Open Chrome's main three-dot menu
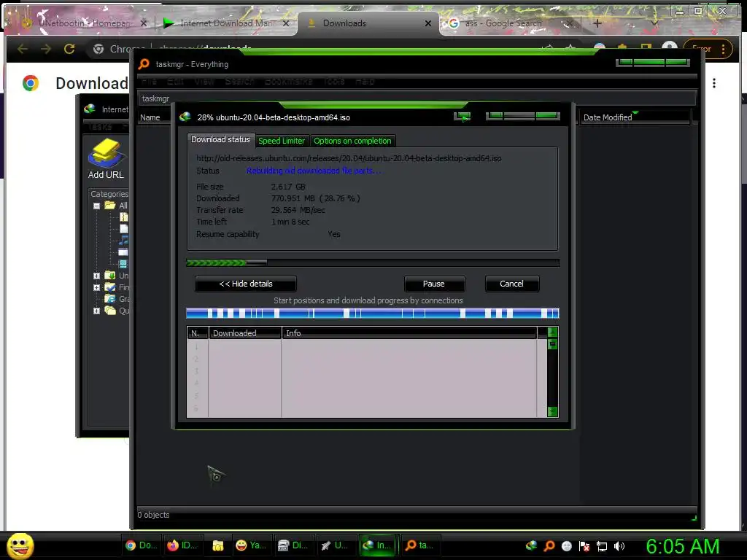 724,49
